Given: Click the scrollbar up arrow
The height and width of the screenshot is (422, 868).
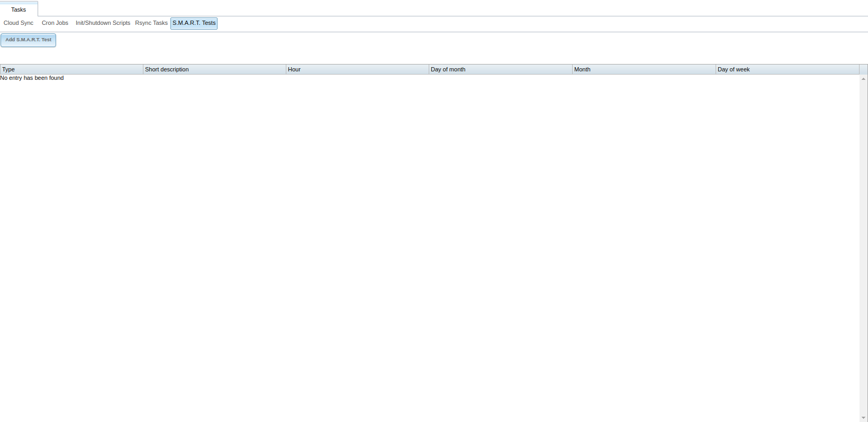Looking at the screenshot, I should pyautogui.click(x=863, y=79).
